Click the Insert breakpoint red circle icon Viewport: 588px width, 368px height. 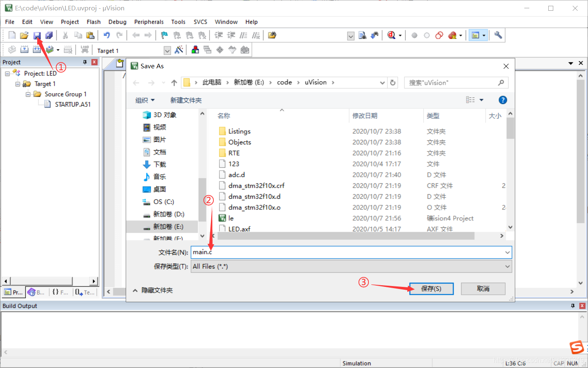pyautogui.click(x=414, y=36)
